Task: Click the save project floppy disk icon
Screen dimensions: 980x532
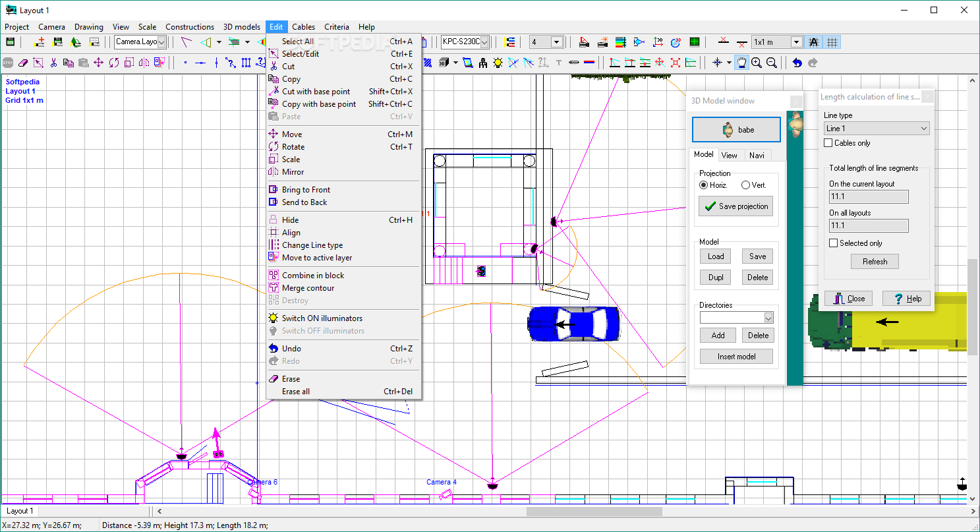Action: point(11,42)
